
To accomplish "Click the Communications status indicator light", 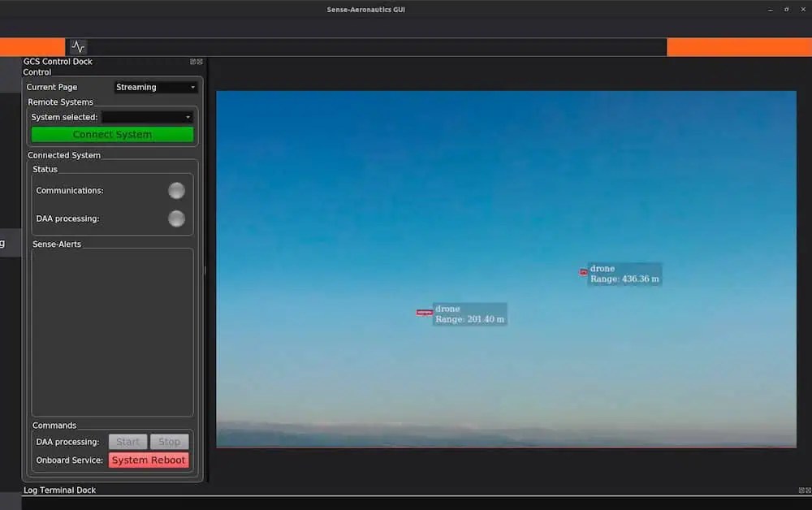I will click(176, 191).
